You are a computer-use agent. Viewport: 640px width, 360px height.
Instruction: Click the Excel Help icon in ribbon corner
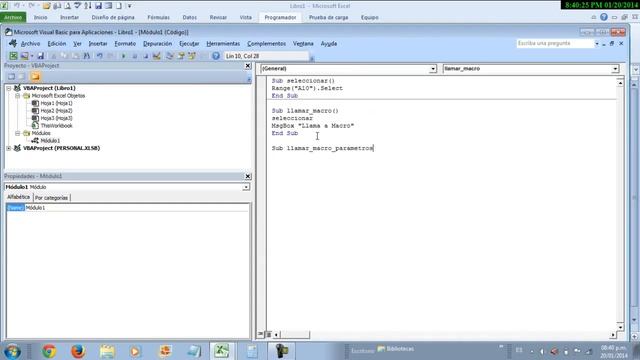(604, 17)
